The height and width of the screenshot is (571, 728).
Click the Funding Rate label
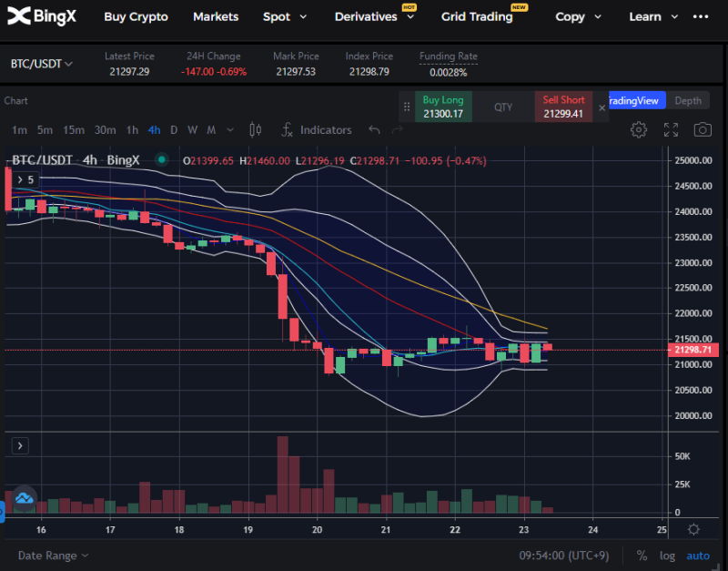448,56
